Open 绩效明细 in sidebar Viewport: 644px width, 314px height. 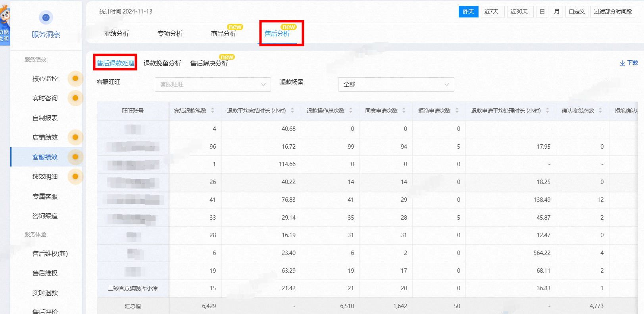(x=45, y=176)
